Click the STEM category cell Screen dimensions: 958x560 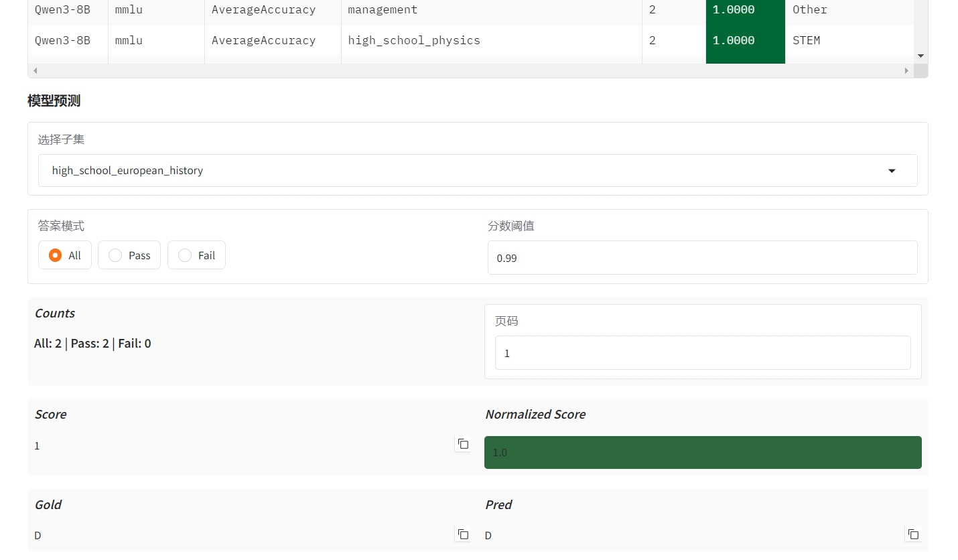coord(806,41)
